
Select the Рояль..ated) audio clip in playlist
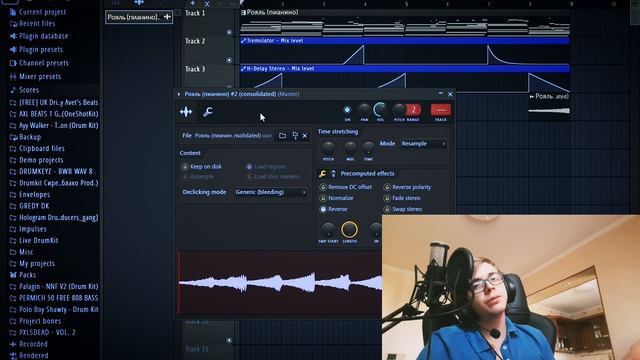coord(549,106)
